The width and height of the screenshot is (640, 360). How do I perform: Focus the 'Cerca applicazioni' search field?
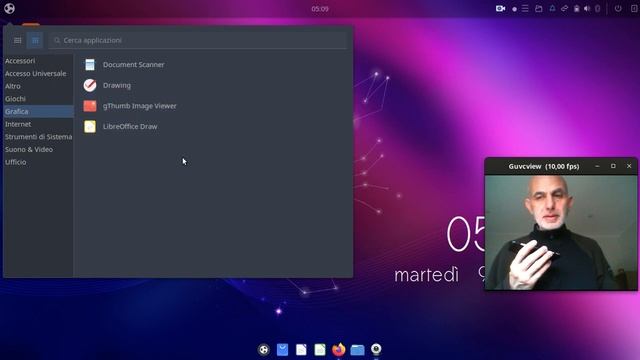click(198, 40)
